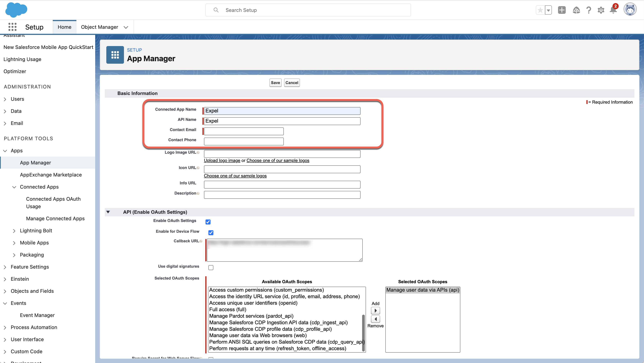The height and width of the screenshot is (363, 644).
Task: Click the Save button
Action: tap(275, 83)
